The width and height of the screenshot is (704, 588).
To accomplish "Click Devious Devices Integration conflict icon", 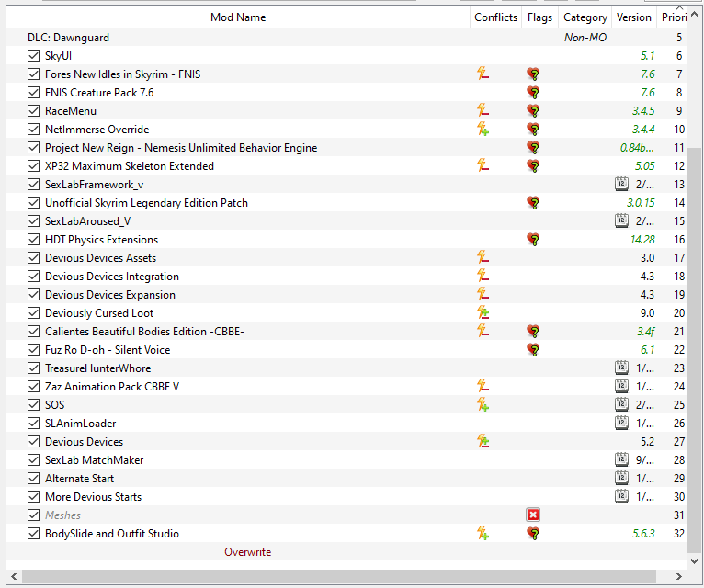I will coord(483,276).
